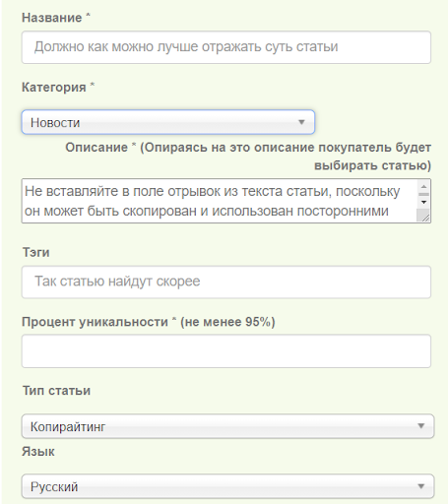Image resolution: width=448 pixels, height=504 pixels.
Task: Click the description scrollbar down arrow
Action: tap(423, 202)
